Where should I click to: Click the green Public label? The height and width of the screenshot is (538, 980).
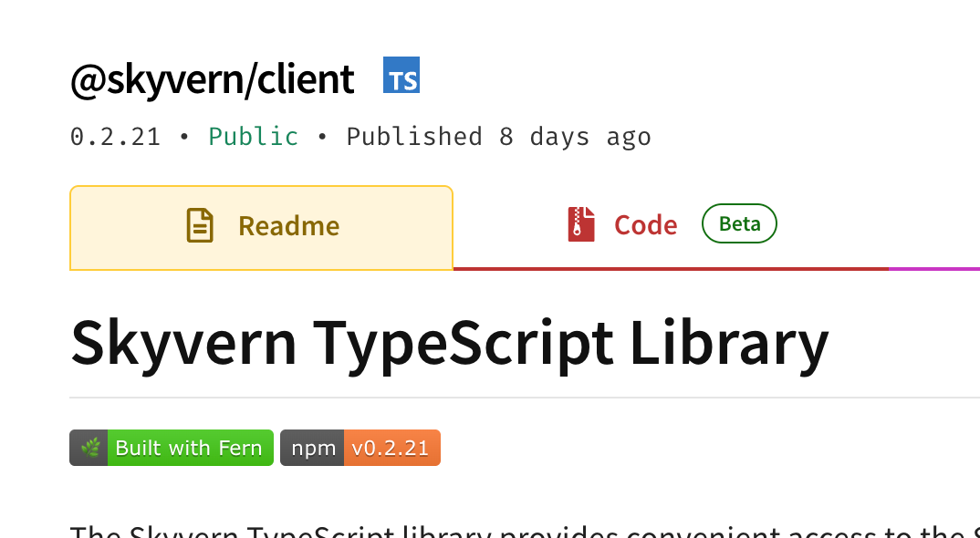click(253, 137)
